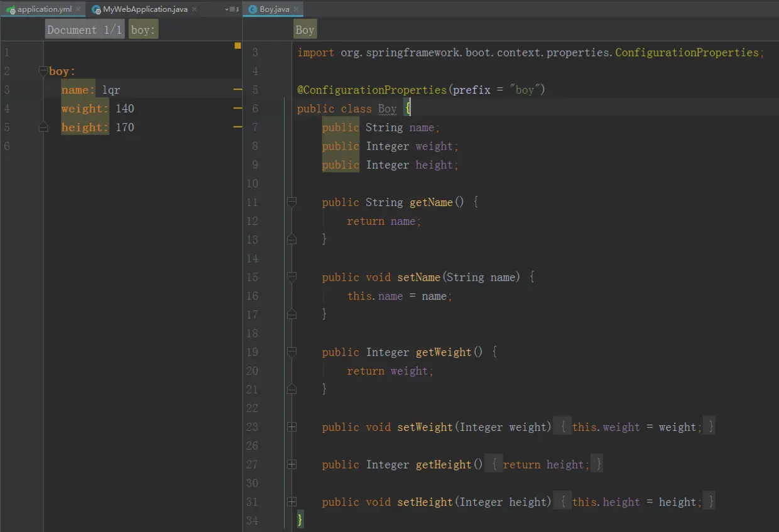Click the MyWebApplication.java class icon

96,10
